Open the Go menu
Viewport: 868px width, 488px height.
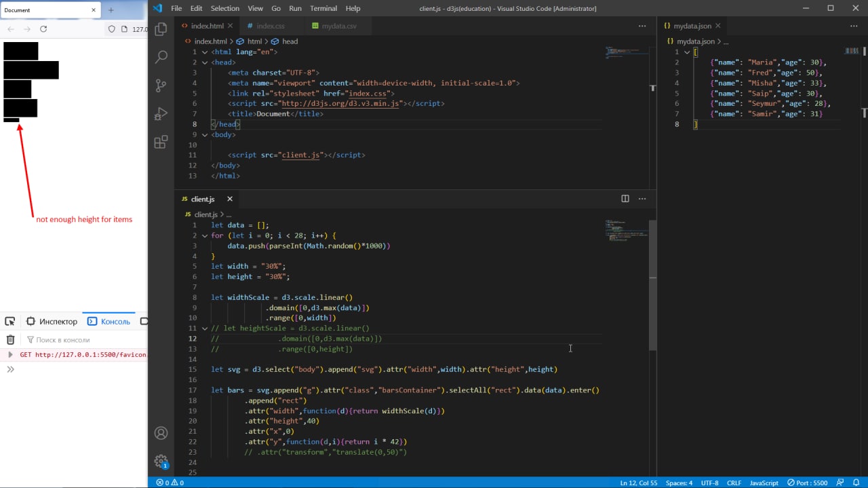276,8
